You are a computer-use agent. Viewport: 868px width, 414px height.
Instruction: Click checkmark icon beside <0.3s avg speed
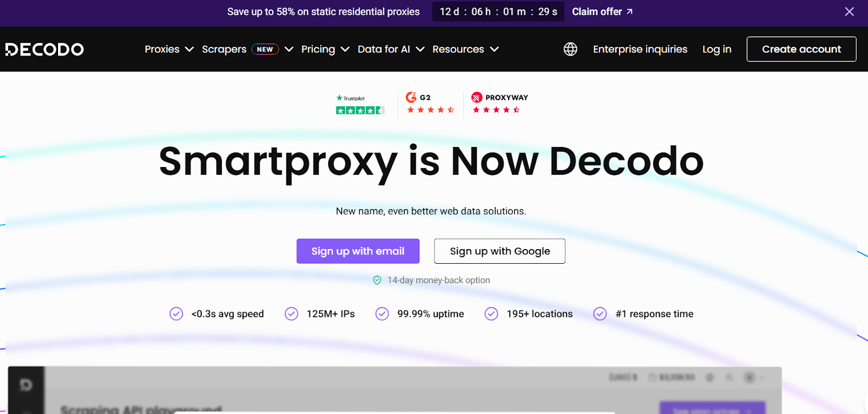[176, 314]
